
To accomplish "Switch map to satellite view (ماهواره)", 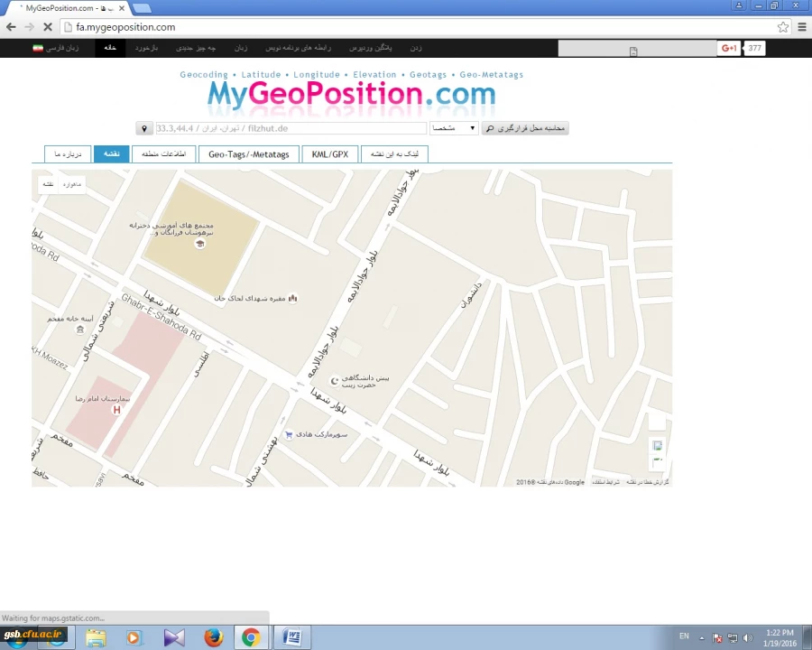I will (x=71, y=184).
